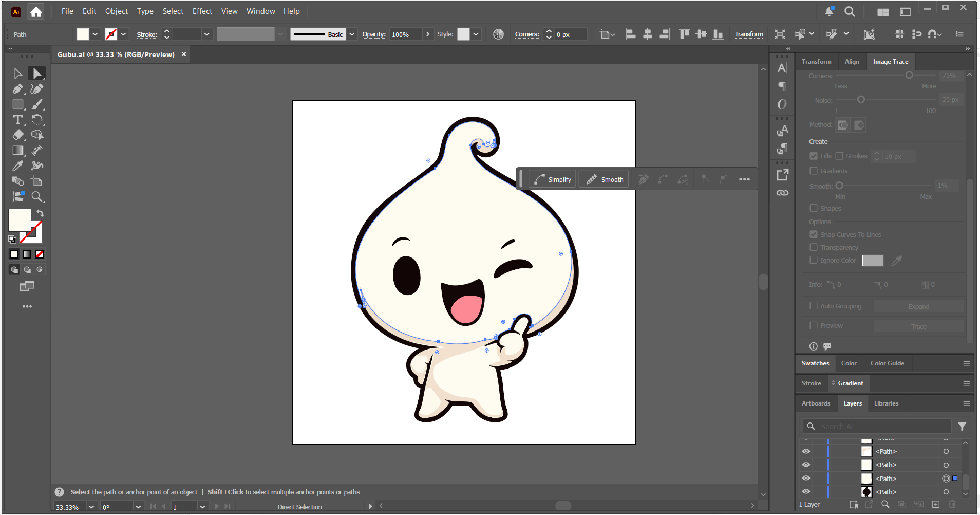The width and height of the screenshot is (980, 515).
Task: Select the Rectangle tool
Action: pyautogui.click(x=17, y=104)
